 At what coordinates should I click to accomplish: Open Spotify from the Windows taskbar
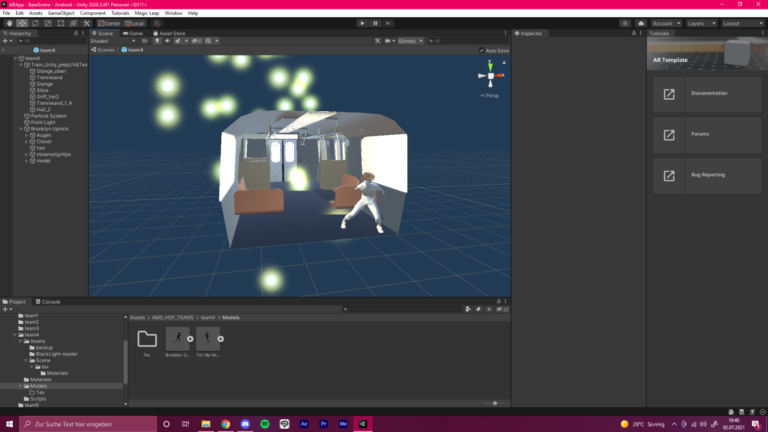264,424
